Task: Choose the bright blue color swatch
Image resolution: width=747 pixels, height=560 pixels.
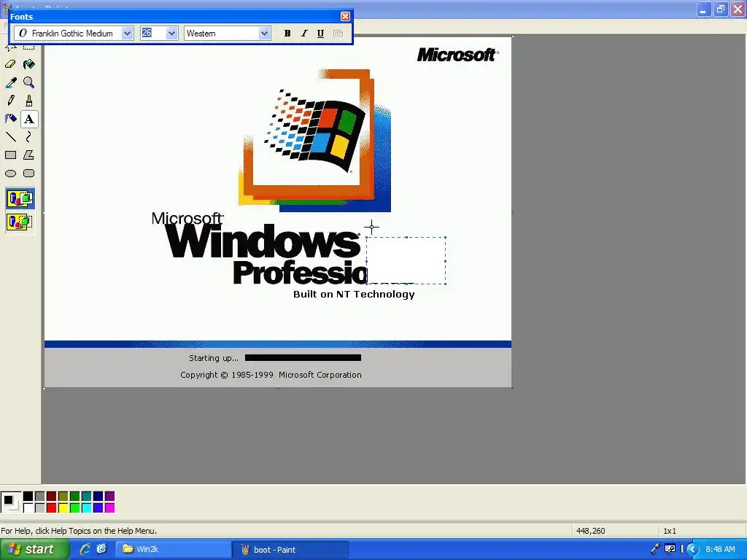Action: (x=98, y=508)
